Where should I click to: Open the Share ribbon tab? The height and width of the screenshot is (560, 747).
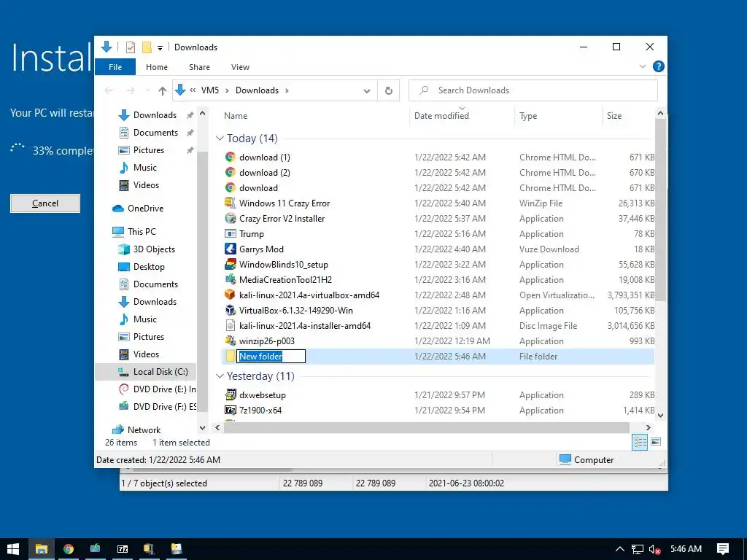[x=199, y=67]
